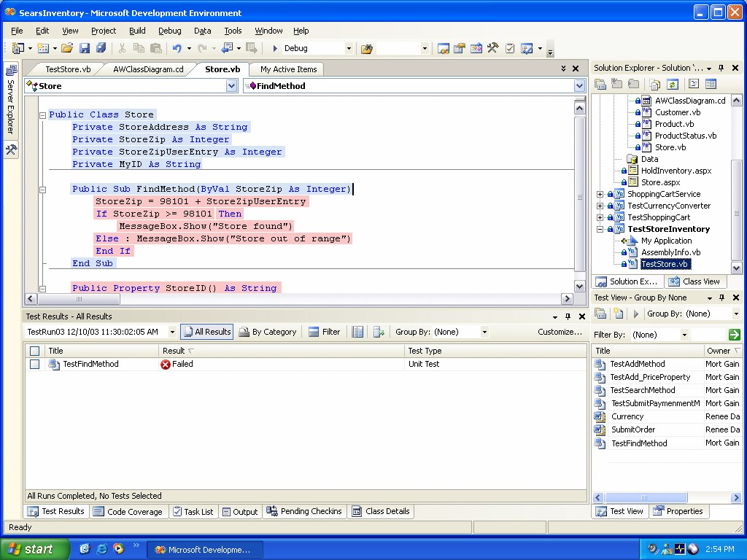The width and height of the screenshot is (747, 560).
Task: Click the Windows Start button
Action: 35,549
